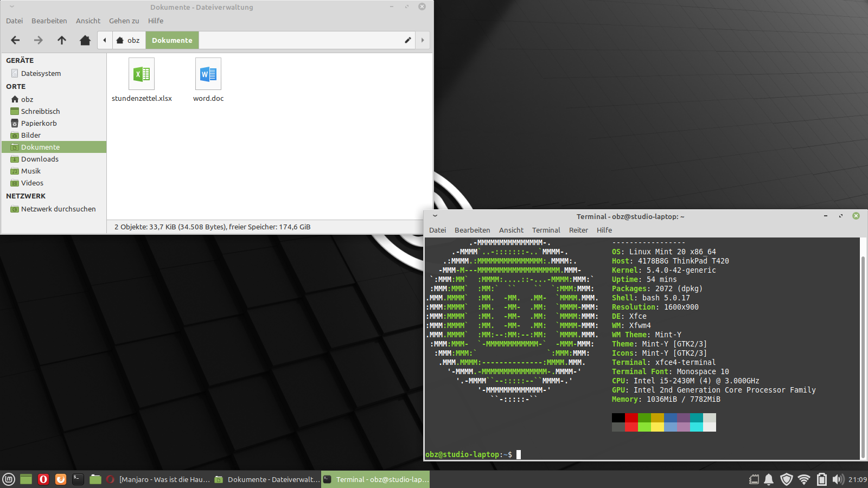Switch to Dokumente - Dateiverwaltung taskbar button
868x488 pixels.
[267, 479]
